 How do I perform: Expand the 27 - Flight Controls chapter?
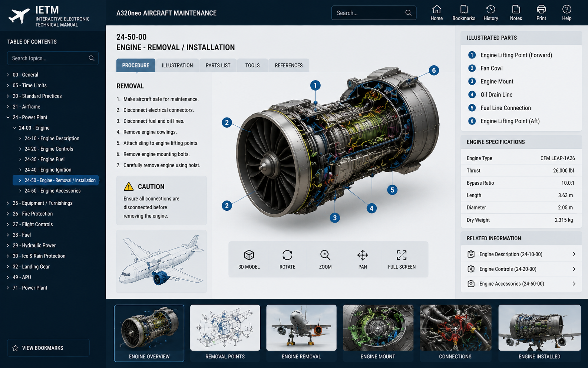tap(8, 224)
